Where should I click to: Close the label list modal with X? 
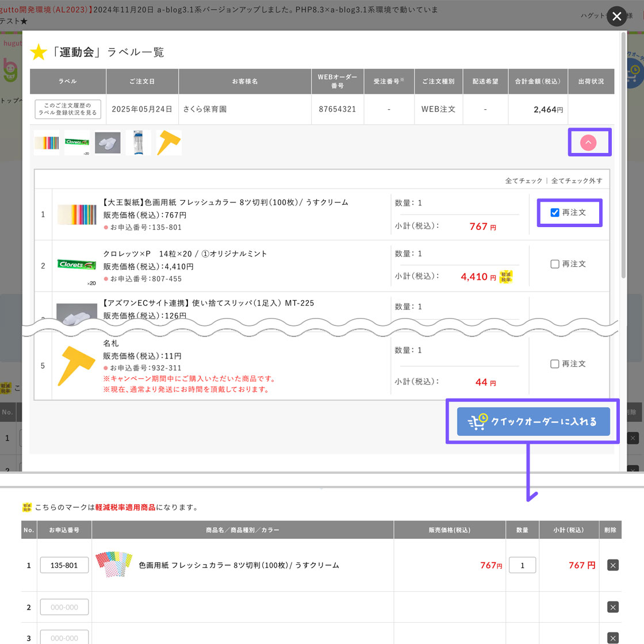click(x=616, y=17)
